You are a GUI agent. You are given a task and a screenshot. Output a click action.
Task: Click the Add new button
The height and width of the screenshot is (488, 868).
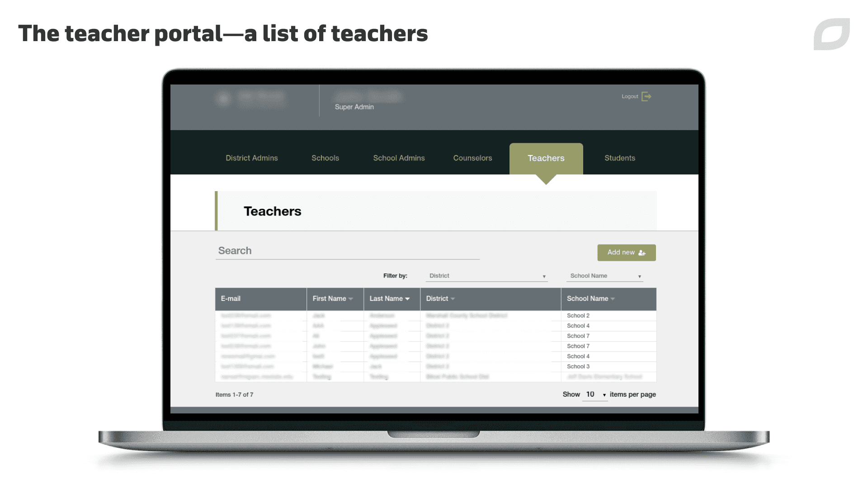click(626, 252)
